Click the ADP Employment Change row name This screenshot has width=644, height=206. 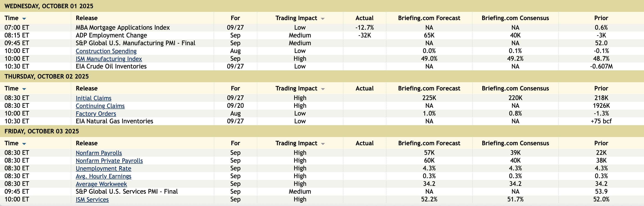pyautogui.click(x=111, y=35)
